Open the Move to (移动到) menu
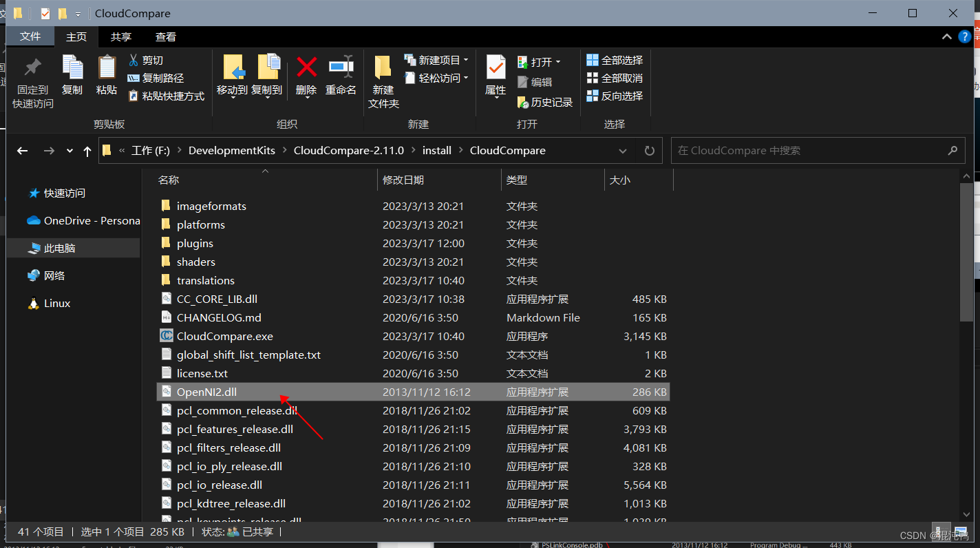This screenshot has width=980, height=548. coord(233,76)
